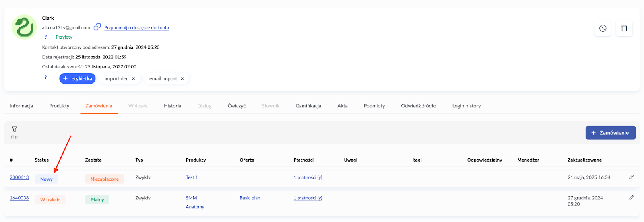Click the Produkty column header

[x=196, y=160]
